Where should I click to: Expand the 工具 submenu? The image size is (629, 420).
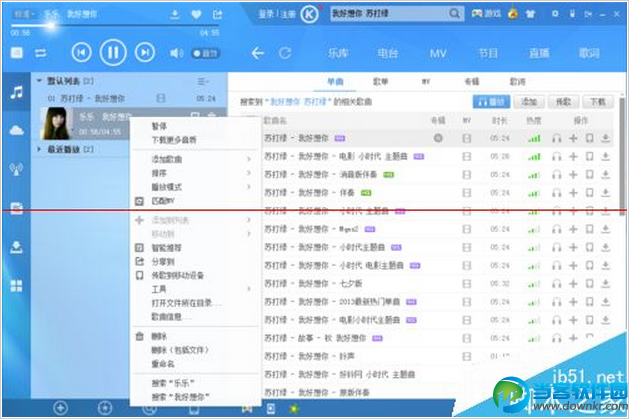pos(196,289)
